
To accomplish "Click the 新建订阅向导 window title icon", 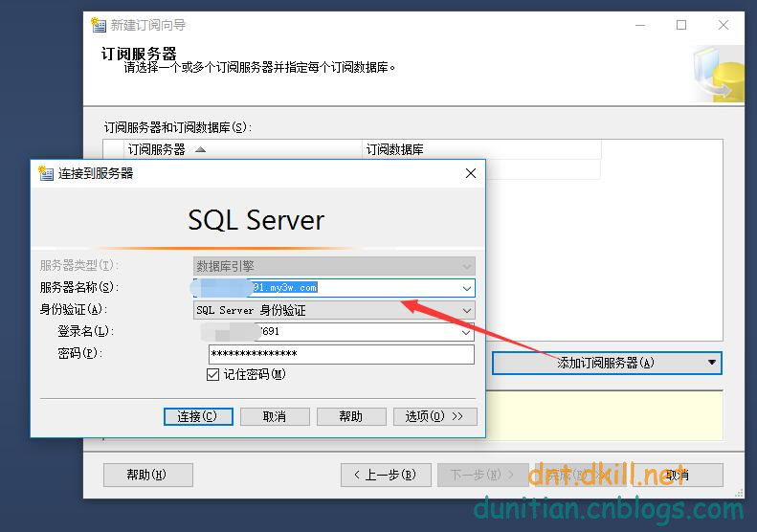I will click(x=99, y=25).
